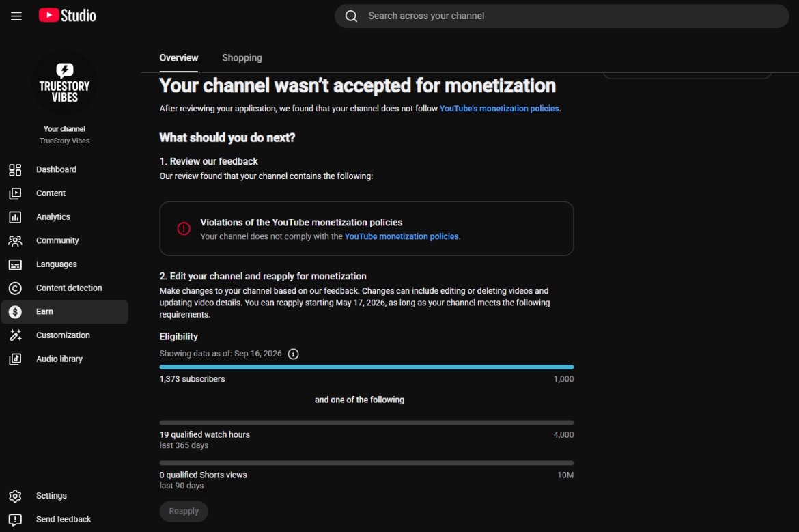This screenshot has height=532, width=799.
Task: Open Languages sidebar entry
Action: (x=65, y=264)
